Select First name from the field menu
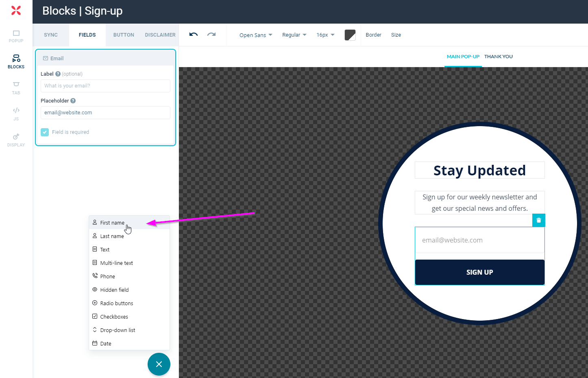588x378 pixels. pyautogui.click(x=112, y=223)
